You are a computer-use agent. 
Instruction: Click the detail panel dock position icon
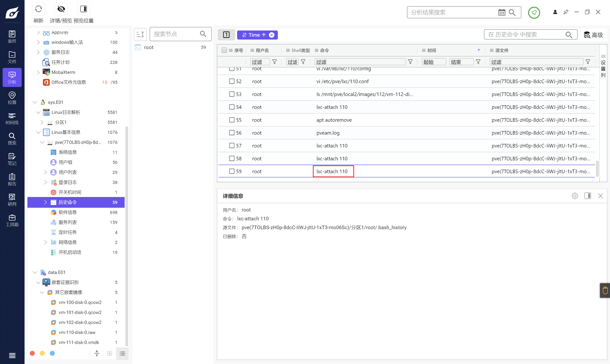click(x=588, y=196)
